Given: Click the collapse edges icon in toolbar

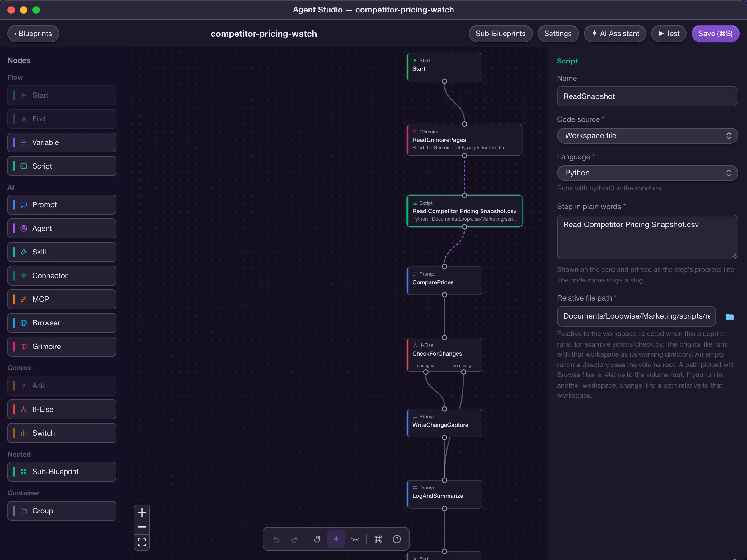Looking at the screenshot, I should pyautogui.click(x=355, y=539).
